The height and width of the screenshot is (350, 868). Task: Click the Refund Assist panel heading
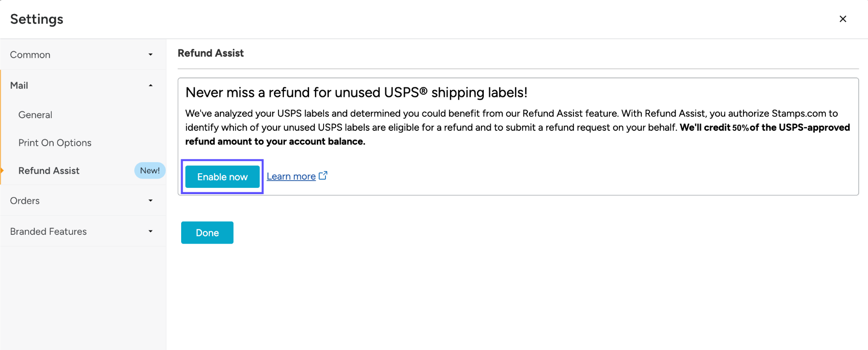pyautogui.click(x=211, y=53)
